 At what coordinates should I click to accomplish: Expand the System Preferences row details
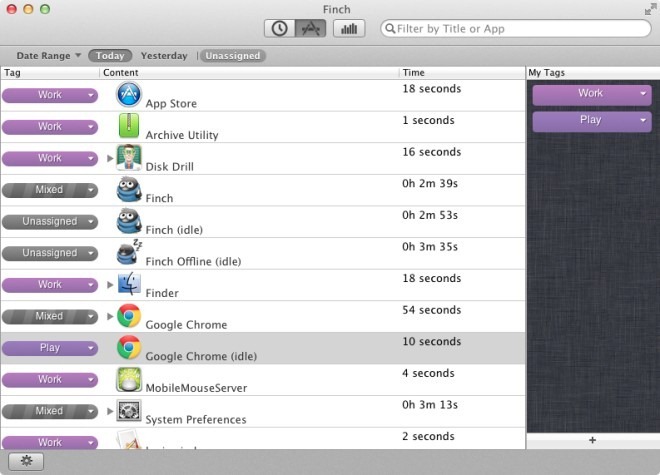110,411
